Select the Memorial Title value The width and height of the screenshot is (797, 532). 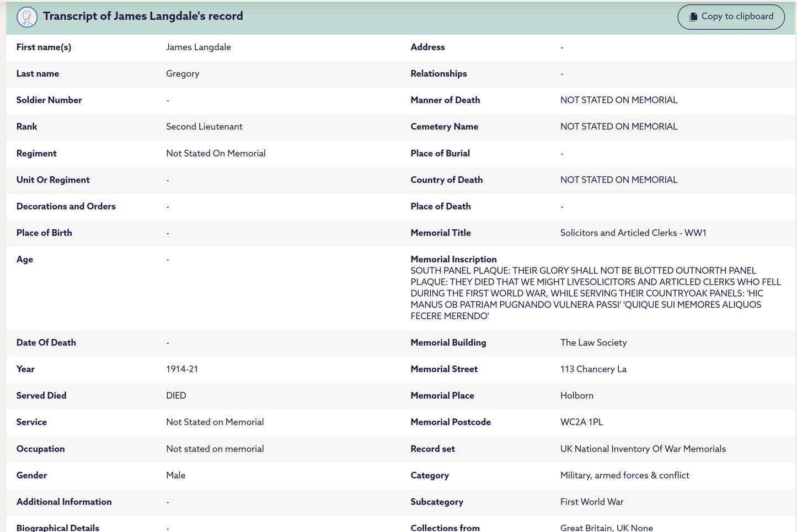tap(633, 233)
